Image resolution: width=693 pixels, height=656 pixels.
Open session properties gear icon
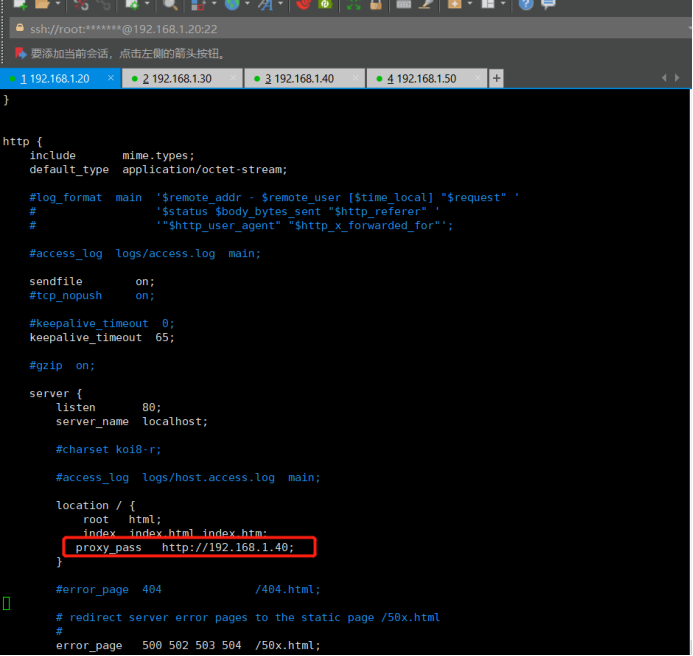132,4
